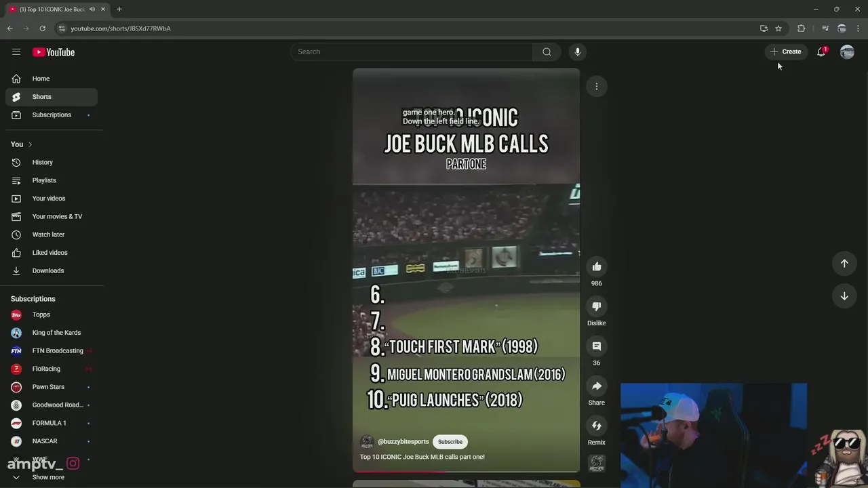
Task: Open Watch later list
Action: (52, 235)
